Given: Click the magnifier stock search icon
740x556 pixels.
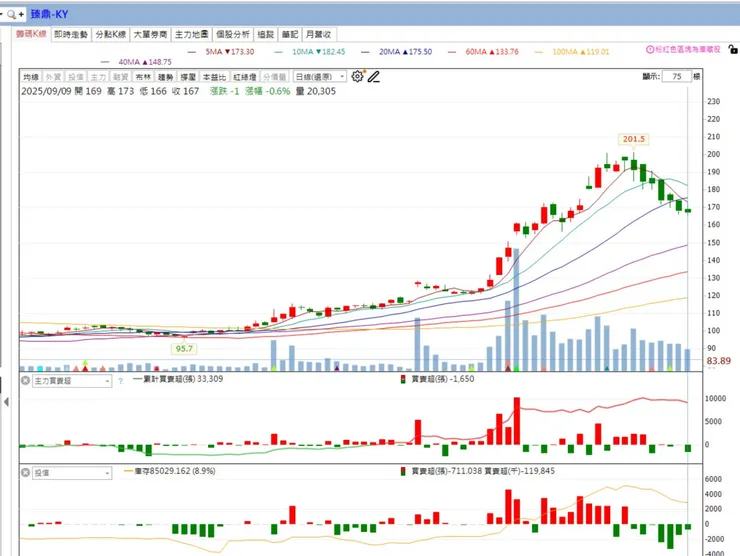Looking at the screenshot, I should pyautogui.click(x=11, y=15).
